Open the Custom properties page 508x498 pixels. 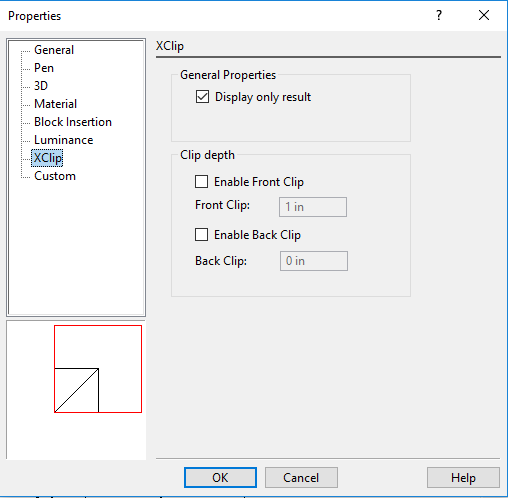[55, 176]
